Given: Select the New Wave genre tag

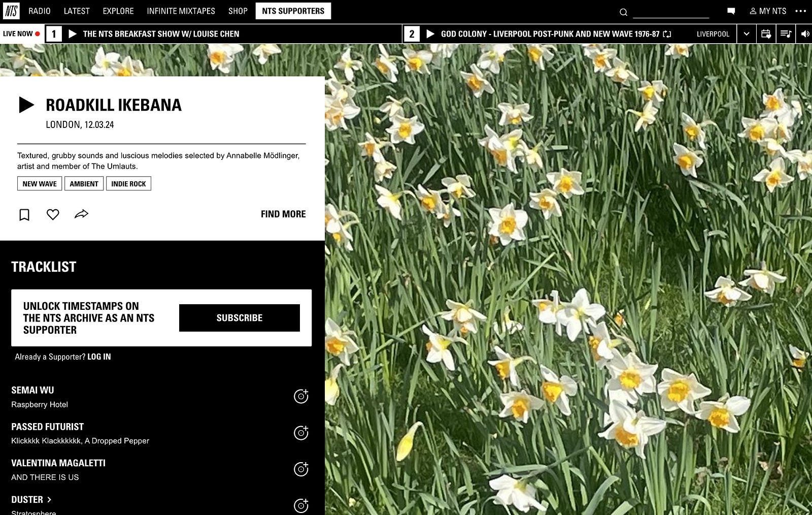Looking at the screenshot, I should 40,183.
